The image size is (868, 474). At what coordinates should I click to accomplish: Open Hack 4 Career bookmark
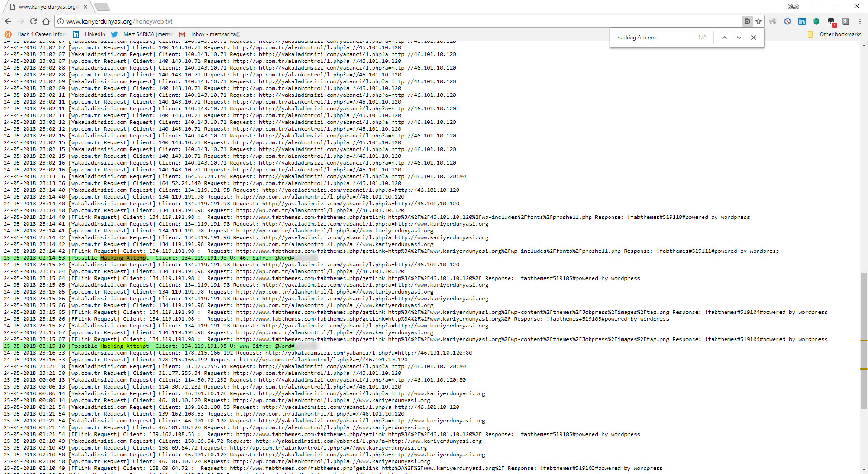click(x=35, y=34)
